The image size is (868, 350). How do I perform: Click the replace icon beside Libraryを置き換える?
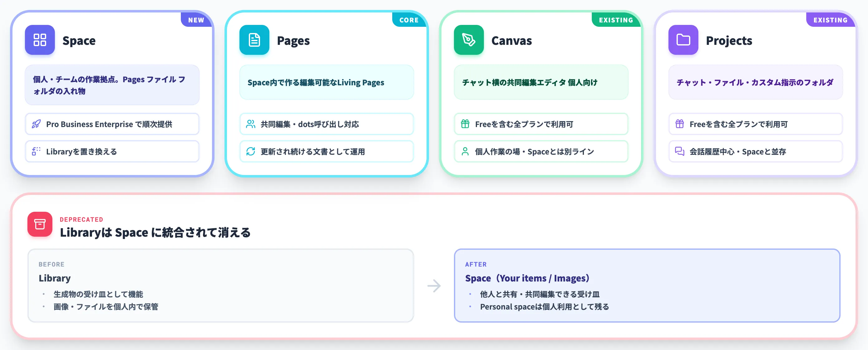pos(36,151)
